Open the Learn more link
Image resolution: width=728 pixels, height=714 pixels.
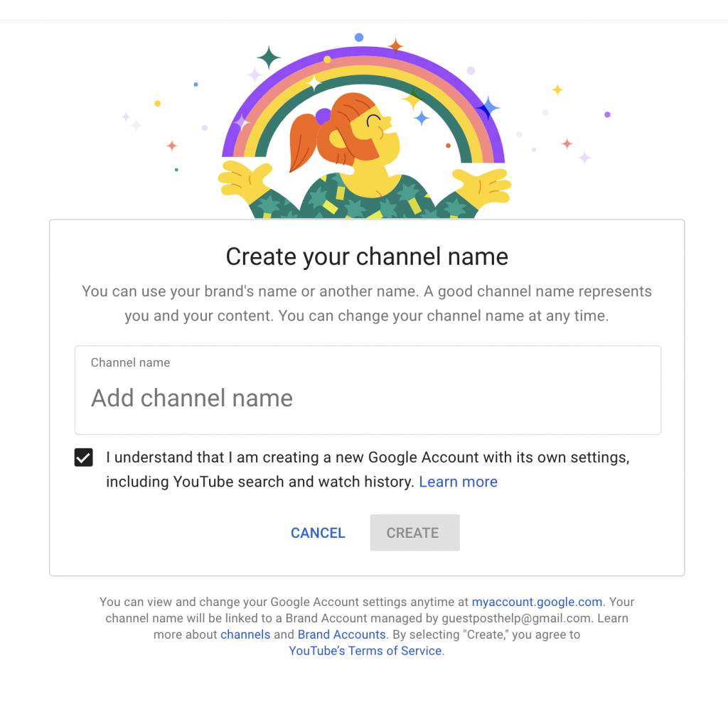point(458,482)
